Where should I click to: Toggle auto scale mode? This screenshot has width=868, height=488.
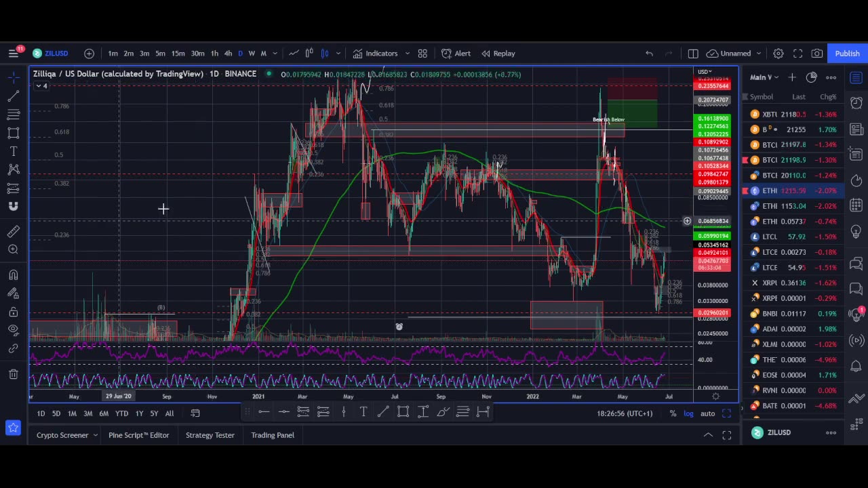(x=707, y=413)
